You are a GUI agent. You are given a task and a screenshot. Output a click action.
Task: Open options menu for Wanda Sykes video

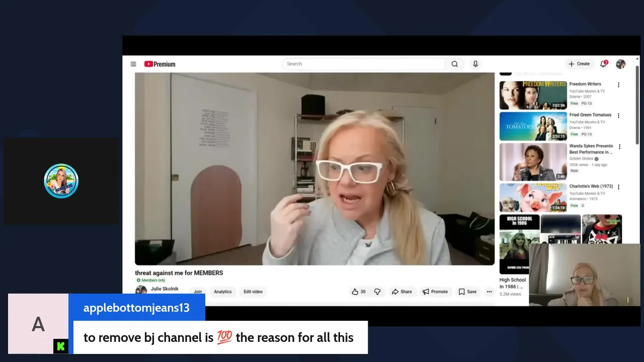tap(619, 147)
